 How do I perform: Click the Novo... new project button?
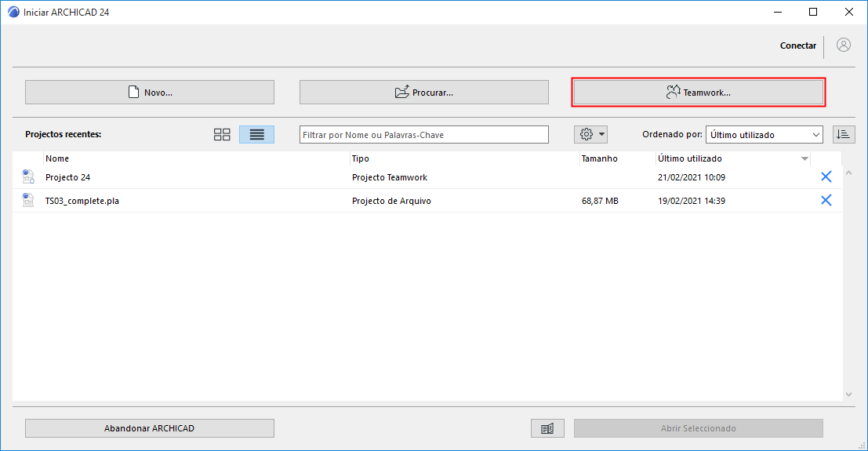click(x=150, y=92)
